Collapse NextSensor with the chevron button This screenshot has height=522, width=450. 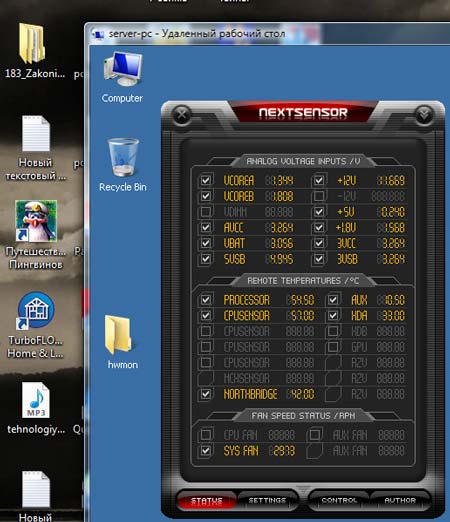coord(424,115)
